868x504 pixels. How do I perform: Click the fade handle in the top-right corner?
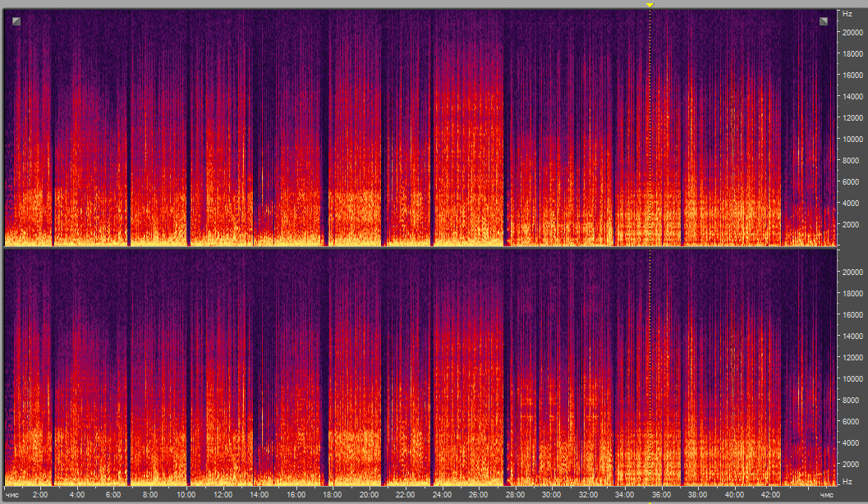824,21
